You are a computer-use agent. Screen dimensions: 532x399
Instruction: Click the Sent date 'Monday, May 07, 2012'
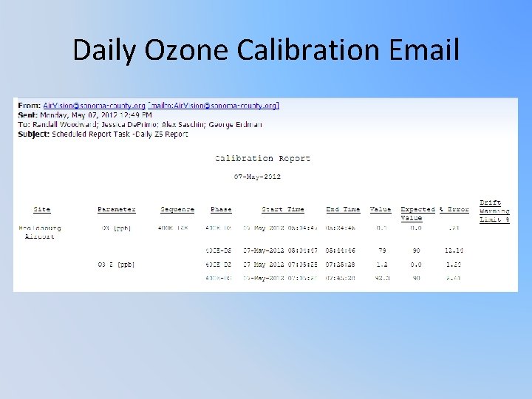79,115
